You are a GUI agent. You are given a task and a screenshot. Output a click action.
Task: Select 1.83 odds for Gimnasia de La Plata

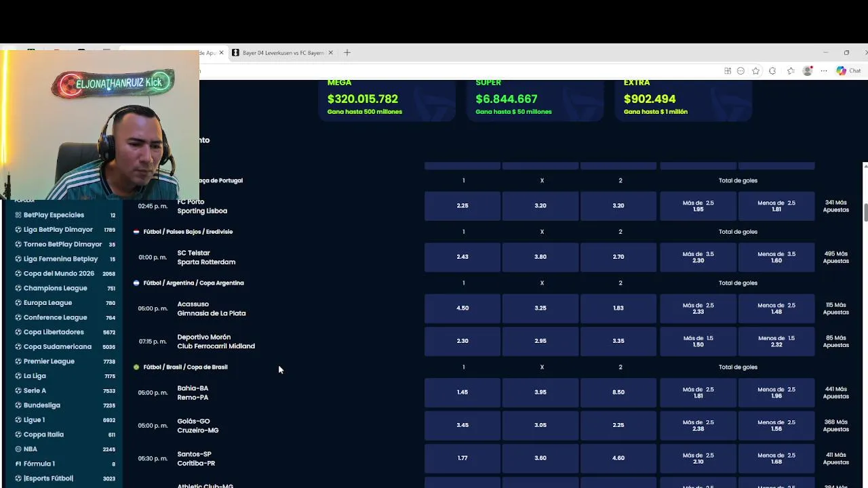pyautogui.click(x=618, y=308)
